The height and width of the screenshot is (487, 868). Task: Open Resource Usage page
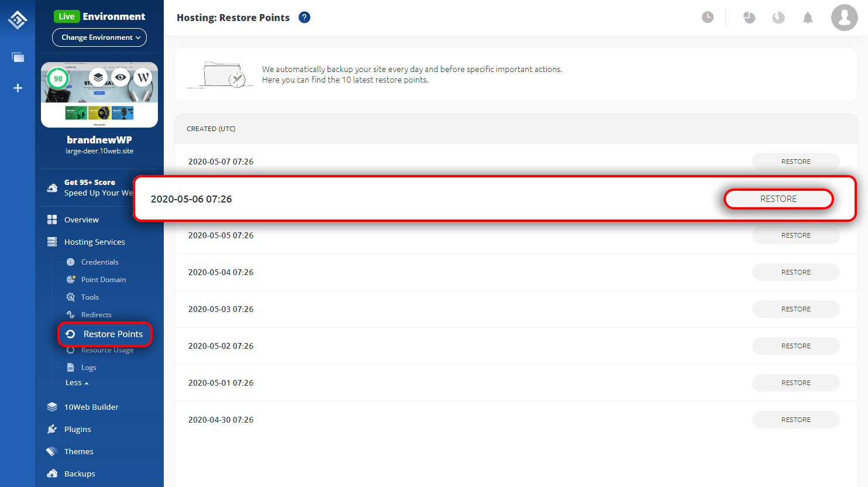coord(107,350)
